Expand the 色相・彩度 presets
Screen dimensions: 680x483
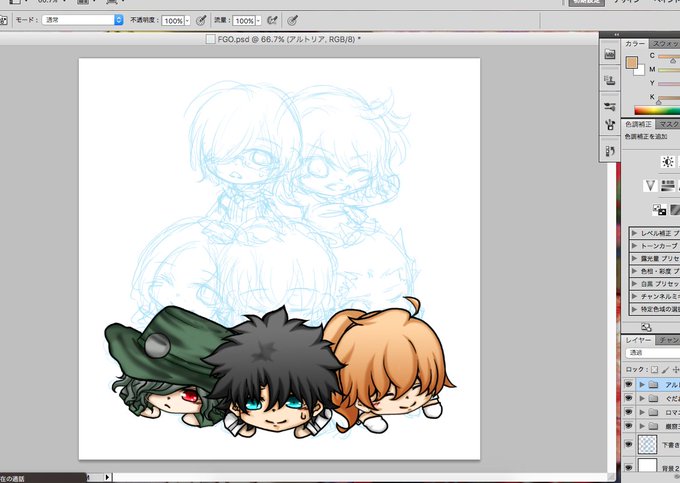coord(634,271)
